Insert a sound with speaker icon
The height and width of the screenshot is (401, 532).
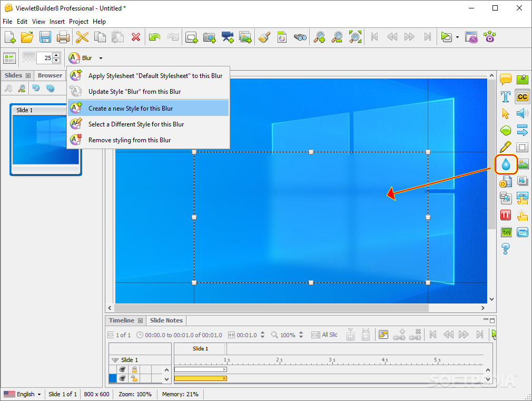(523, 113)
